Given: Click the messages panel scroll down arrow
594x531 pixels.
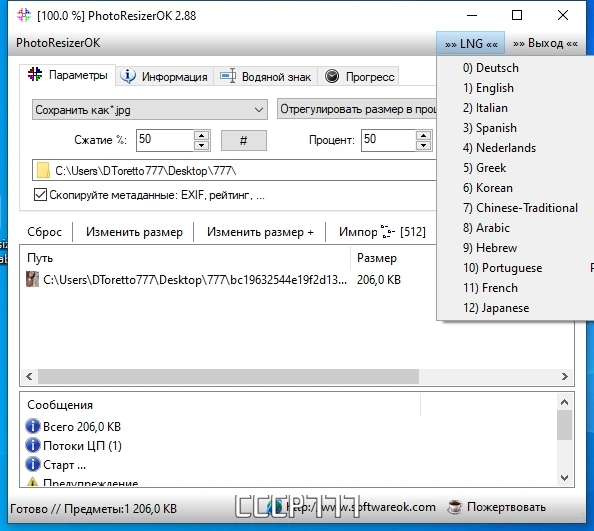Looking at the screenshot, I should pos(564,478).
